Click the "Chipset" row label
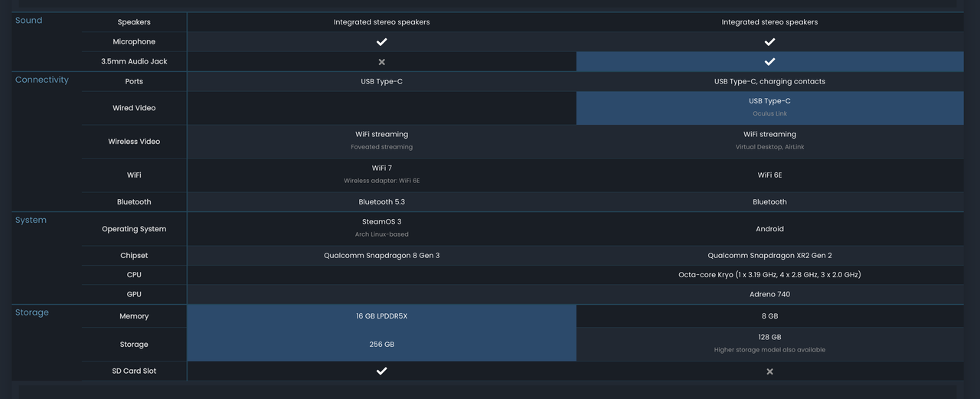980x399 pixels. pos(134,256)
